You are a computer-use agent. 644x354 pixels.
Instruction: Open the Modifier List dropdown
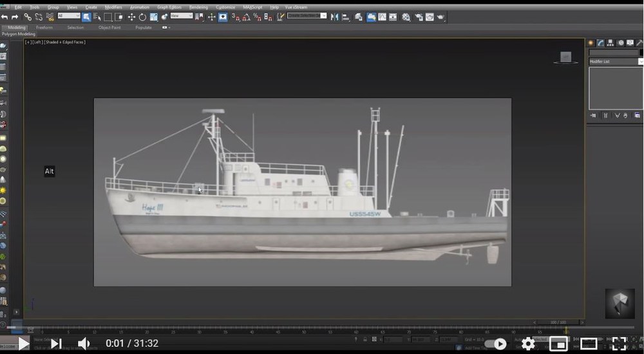pyautogui.click(x=616, y=61)
